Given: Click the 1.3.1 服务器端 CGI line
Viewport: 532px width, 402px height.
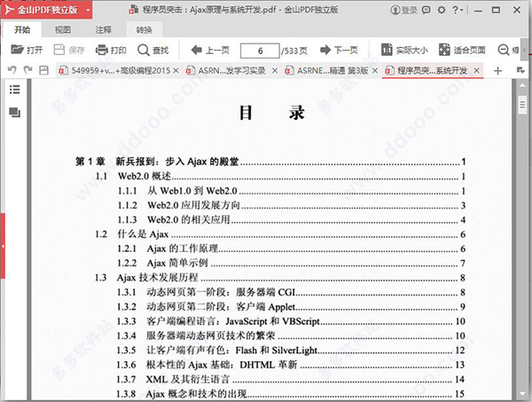Looking at the screenshot, I should click(x=291, y=292).
